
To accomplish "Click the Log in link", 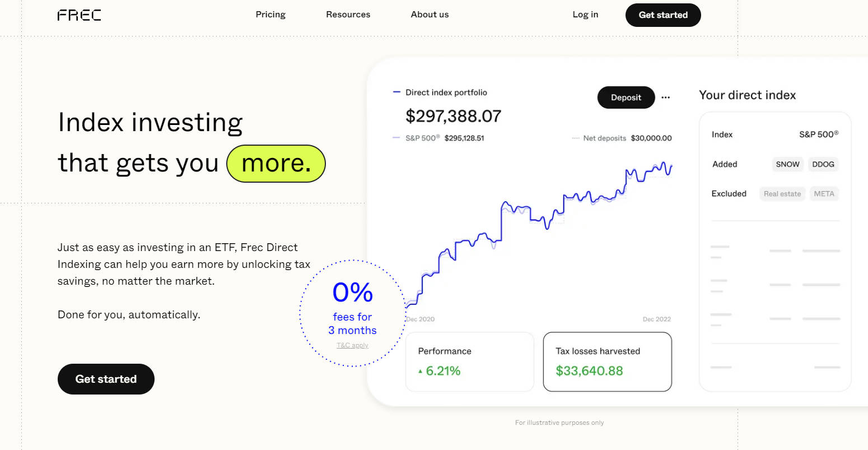I will coord(585,15).
